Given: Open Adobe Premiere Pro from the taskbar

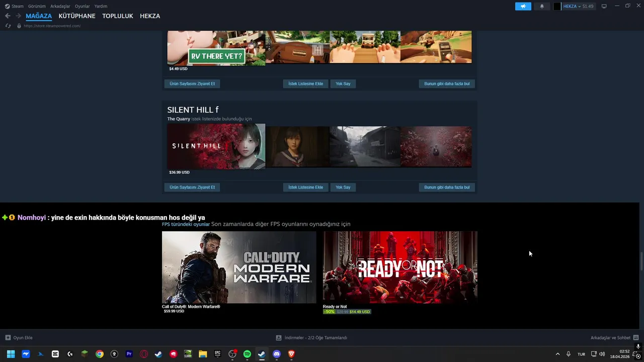Looking at the screenshot, I should 129,354.
